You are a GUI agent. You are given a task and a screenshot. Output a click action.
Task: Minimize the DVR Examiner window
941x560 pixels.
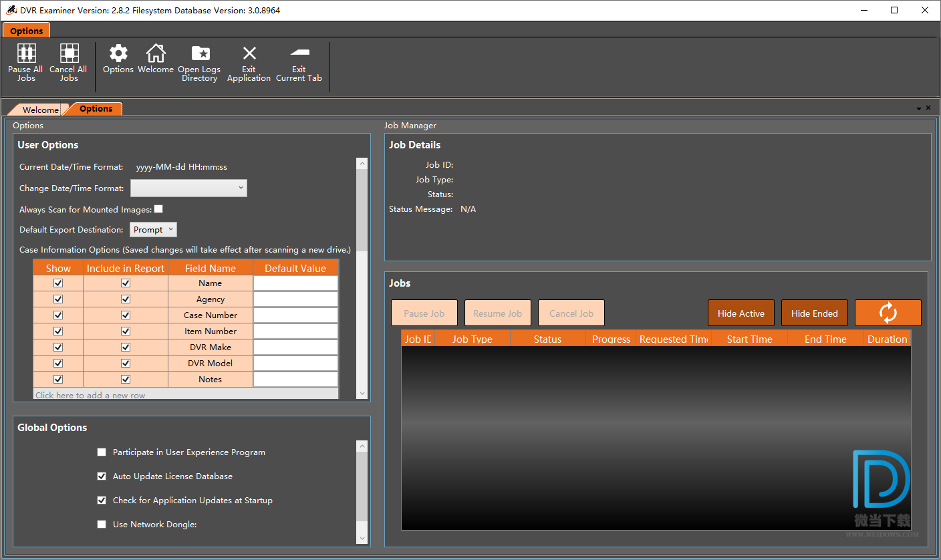pyautogui.click(x=863, y=10)
